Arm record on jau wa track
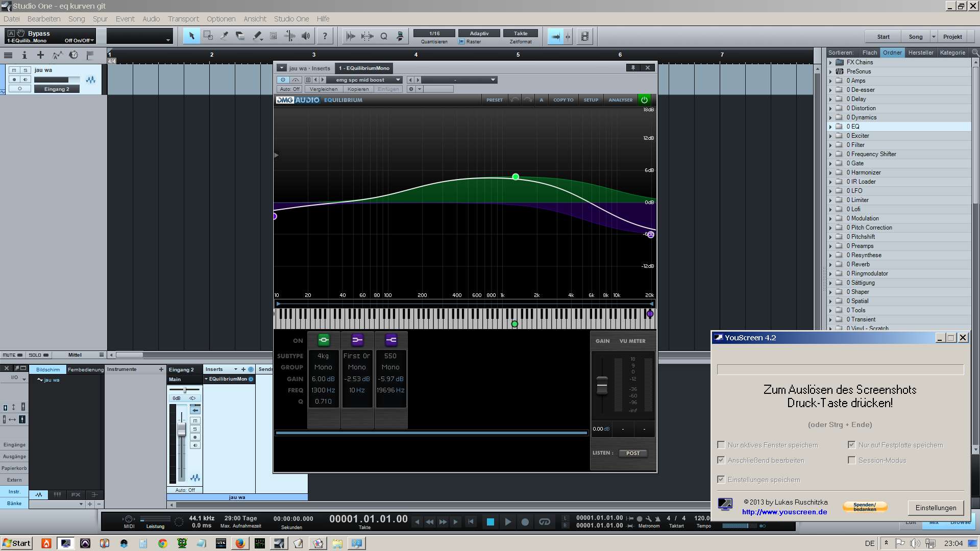The image size is (980, 551). point(14,80)
